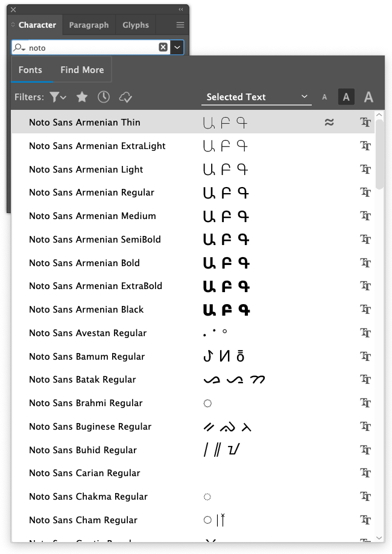Toggle activated Adobe fonts filter

pos(125,97)
